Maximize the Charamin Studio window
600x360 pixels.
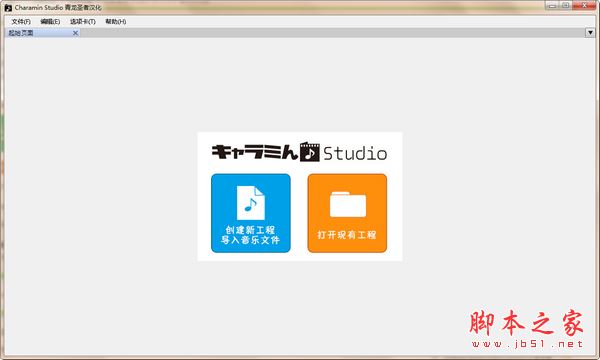(x=566, y=5)
